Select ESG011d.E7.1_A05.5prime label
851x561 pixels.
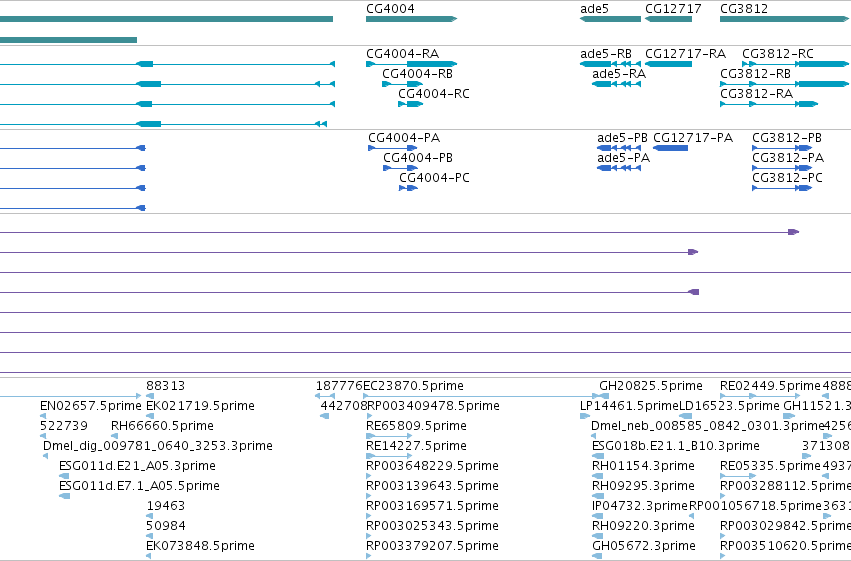(x=139, y=486)
